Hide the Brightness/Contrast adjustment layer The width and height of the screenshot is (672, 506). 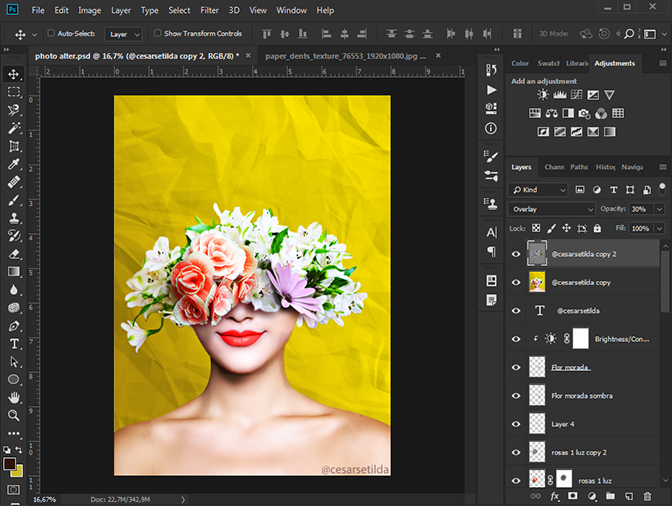point(516,339)
